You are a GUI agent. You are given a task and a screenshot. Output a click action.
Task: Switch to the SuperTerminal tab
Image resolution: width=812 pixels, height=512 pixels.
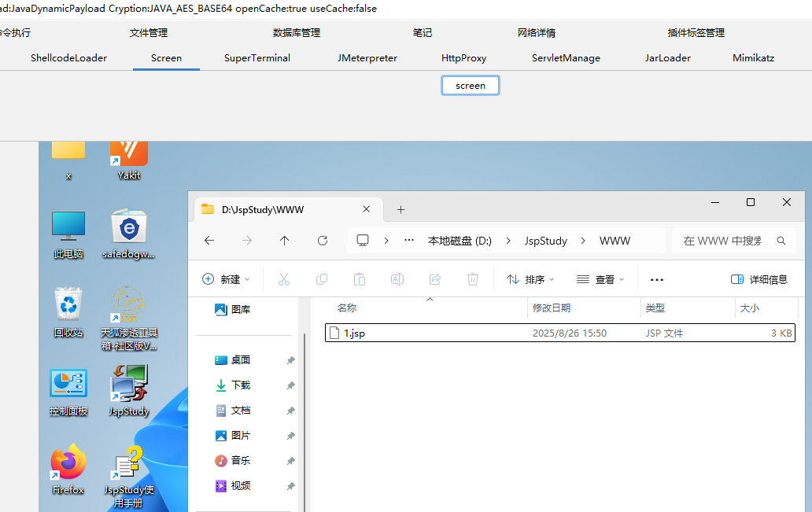click(257, 58)
